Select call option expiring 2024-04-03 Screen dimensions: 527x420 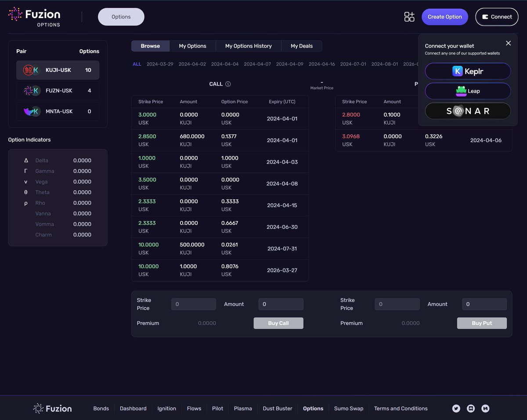[220, 162]
